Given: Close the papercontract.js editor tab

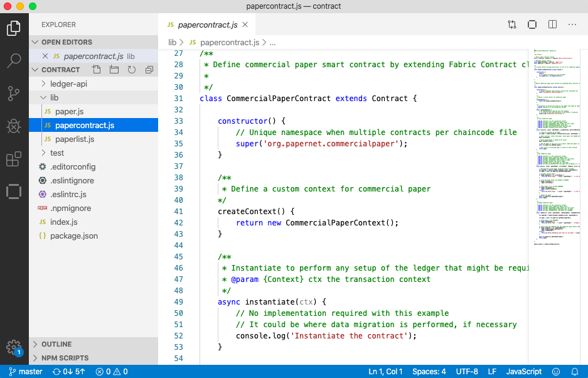Looking at the screenshot, I should coord(245,24).
